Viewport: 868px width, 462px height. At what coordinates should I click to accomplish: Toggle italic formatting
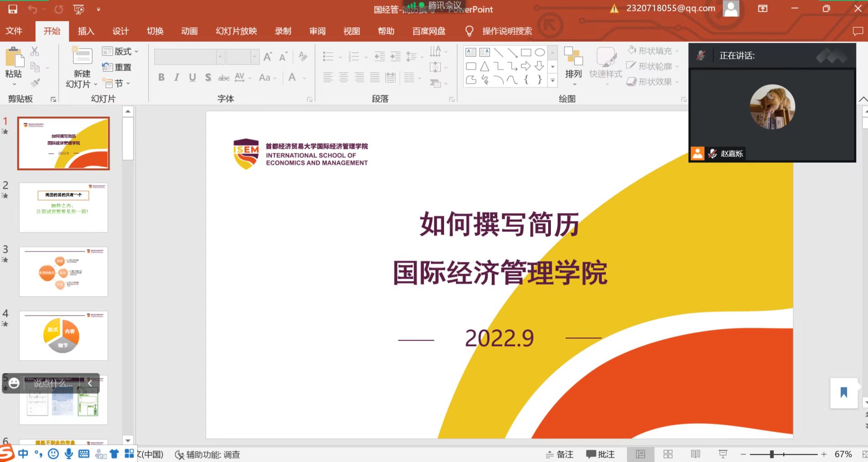pyautogui.click(x=177, y=77)
